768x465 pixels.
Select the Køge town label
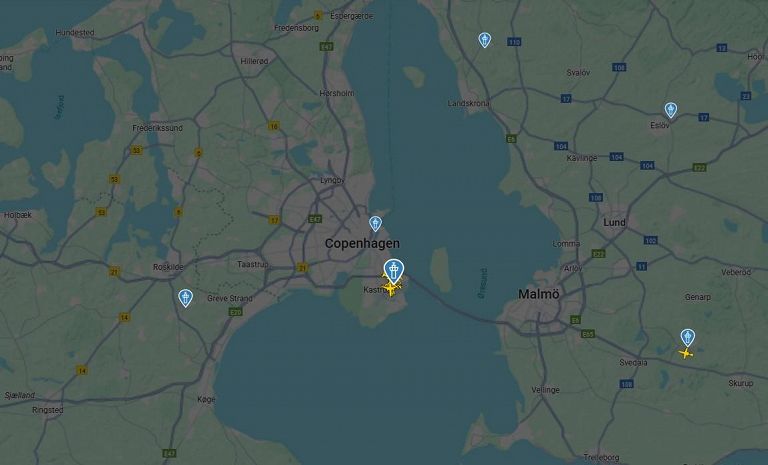pyautogui.click(x=206, y=399)
